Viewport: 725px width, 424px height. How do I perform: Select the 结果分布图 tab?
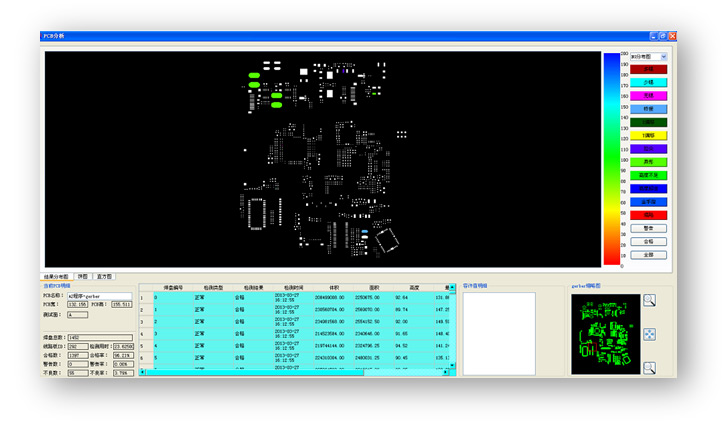tap(57, 276)
